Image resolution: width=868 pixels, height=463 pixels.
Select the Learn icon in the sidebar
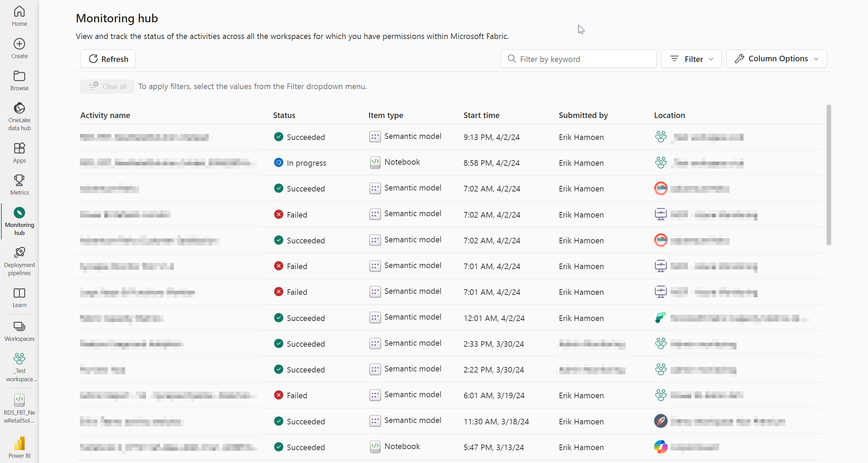[x=19, y=297]
